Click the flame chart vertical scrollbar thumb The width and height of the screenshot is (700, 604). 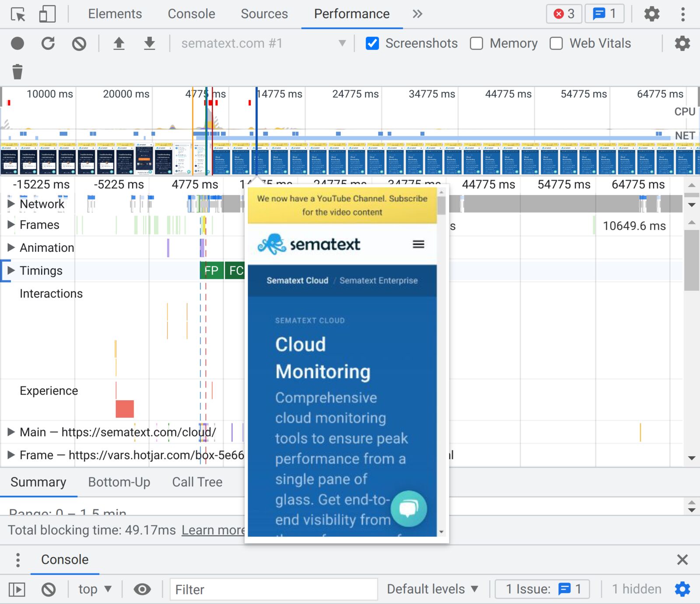pos(691,260)
